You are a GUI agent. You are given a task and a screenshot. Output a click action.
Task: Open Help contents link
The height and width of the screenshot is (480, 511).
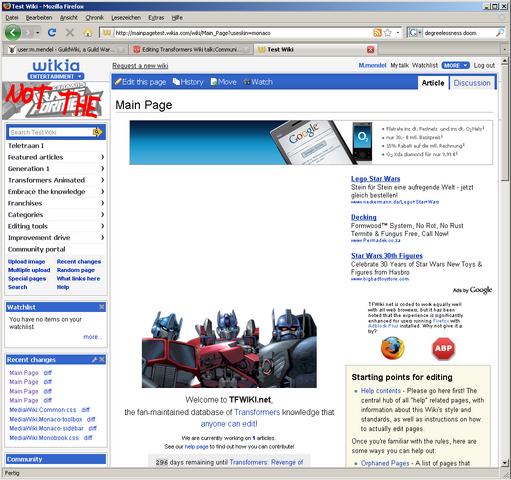(x=381, y=391)
